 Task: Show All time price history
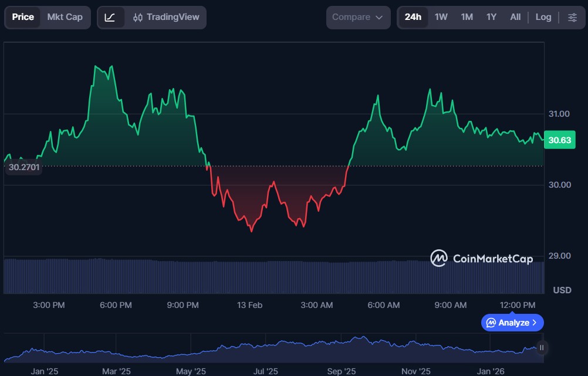click(515, 18)
